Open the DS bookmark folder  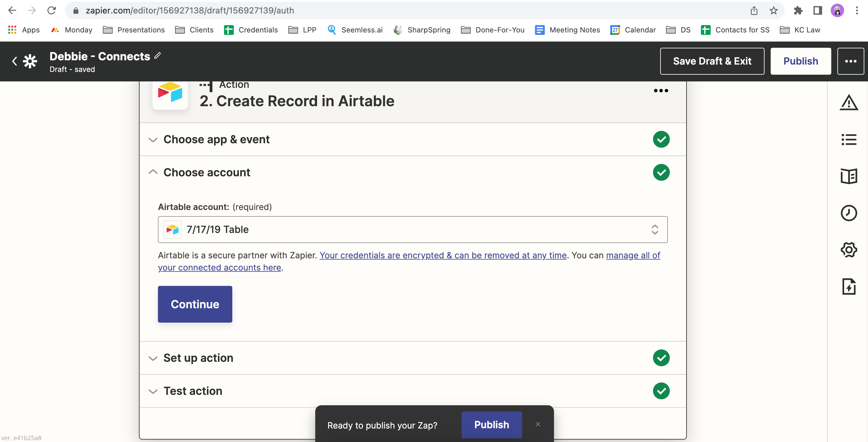tap(678, 30)
